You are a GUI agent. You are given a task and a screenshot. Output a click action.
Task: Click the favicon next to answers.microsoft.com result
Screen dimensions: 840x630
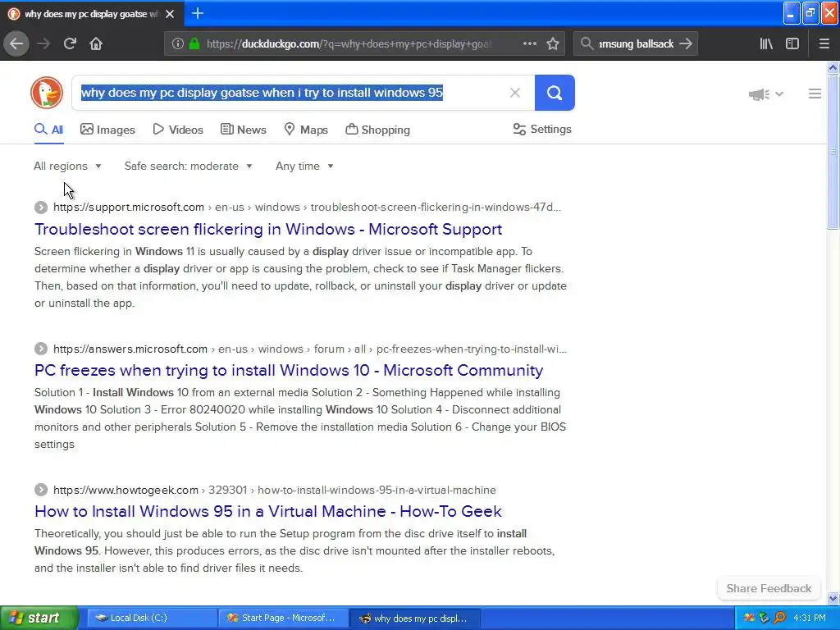[x=41, y=349]
